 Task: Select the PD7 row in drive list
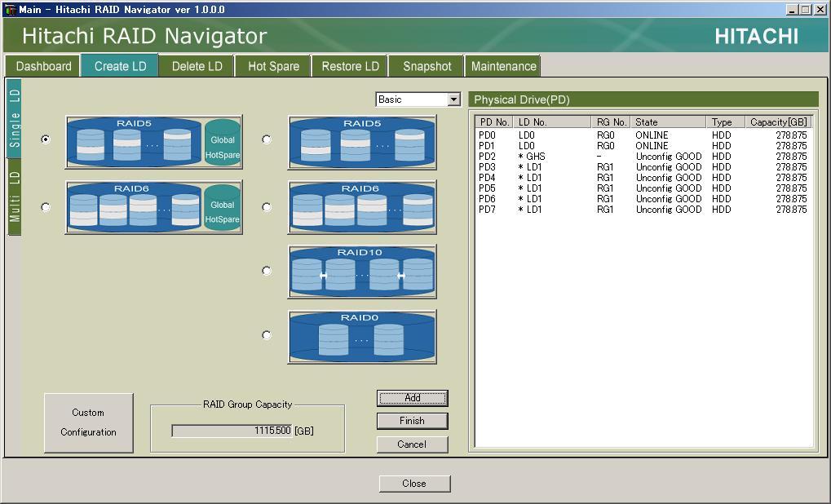643,210
